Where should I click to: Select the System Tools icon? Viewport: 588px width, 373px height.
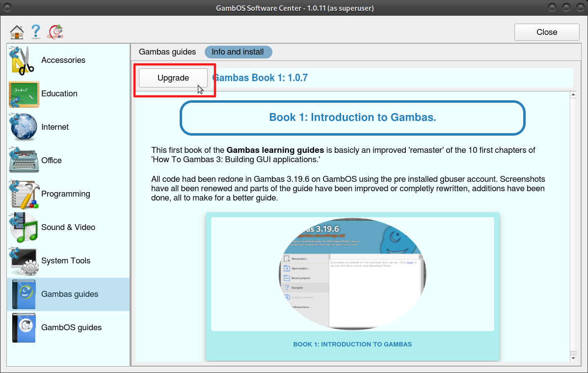pos(23,261)
